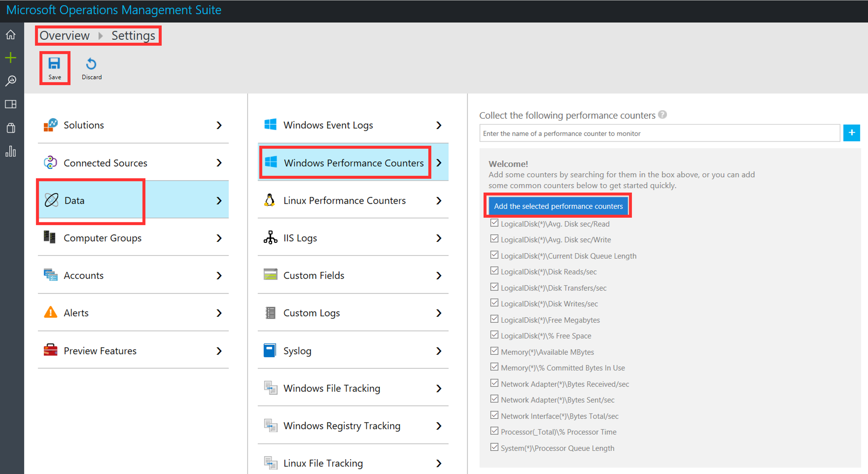Uncheck Processor(_Total) % Processor Time
The height and width of the screenshot is (474, 868).
(494, 431)
